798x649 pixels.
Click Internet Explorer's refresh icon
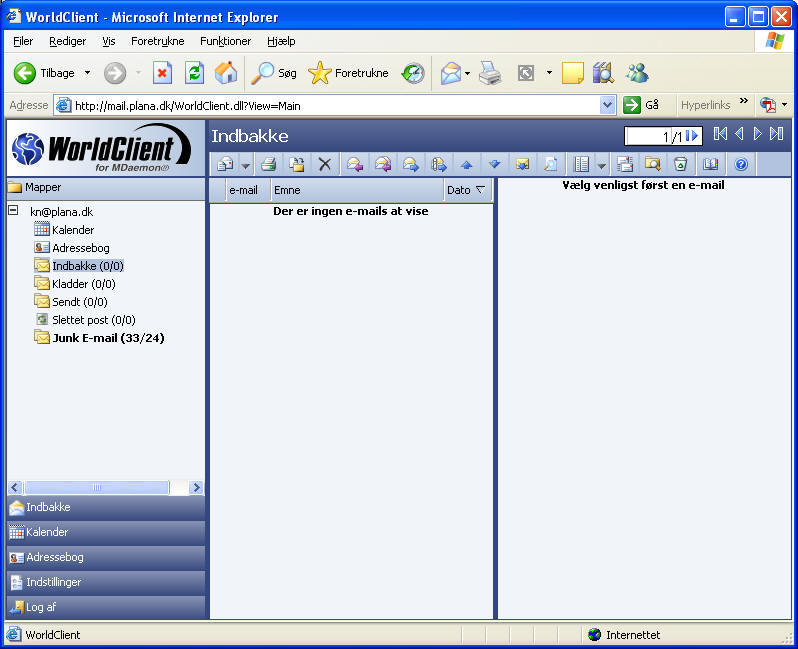pos(194,73)
